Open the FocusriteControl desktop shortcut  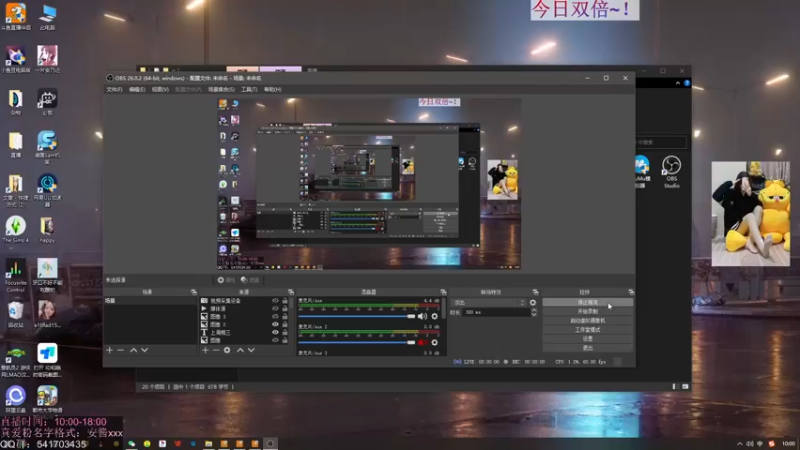click(x=16, y=276)
